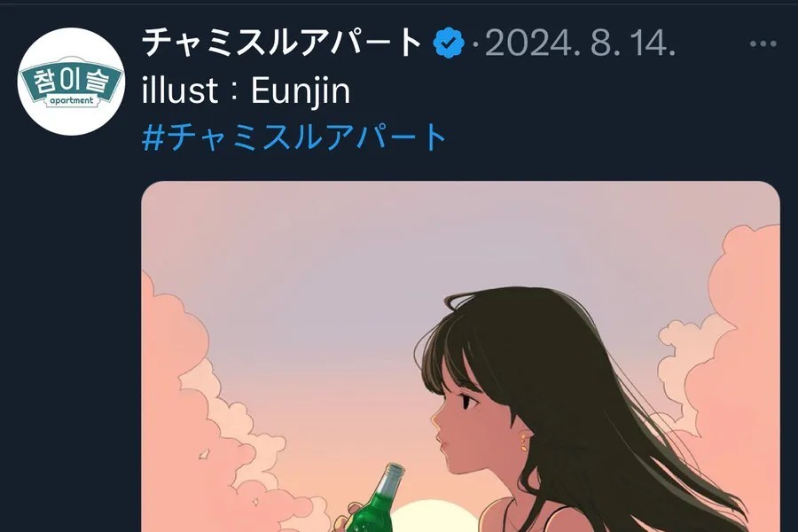Click the blue verified badge icon
798x532 pixels.
pyautogui.click(x=449, y=43)
